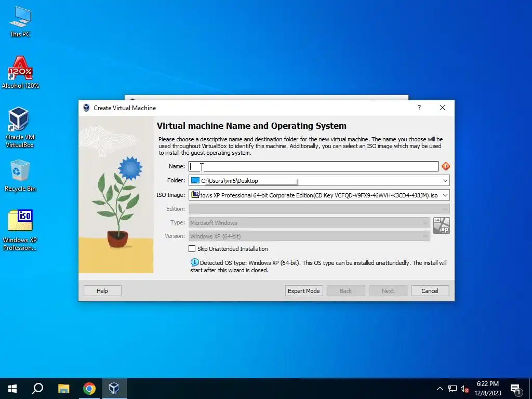This screenshot has height=399, width=532.
Task: Open This PC desktop icon
Action: [20, 21]
